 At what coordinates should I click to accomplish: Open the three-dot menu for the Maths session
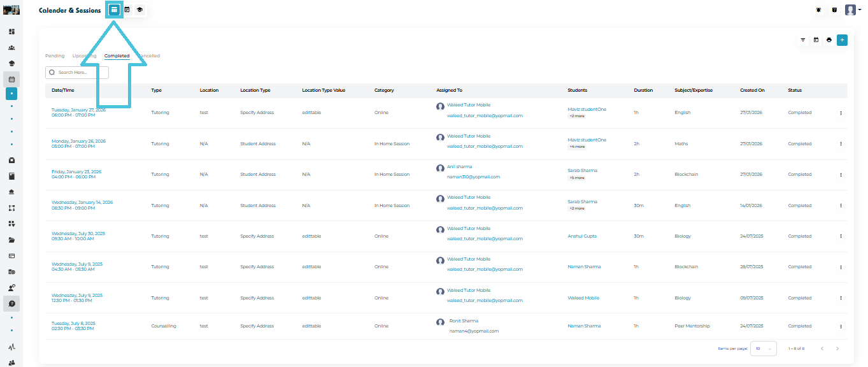(841, 144)
